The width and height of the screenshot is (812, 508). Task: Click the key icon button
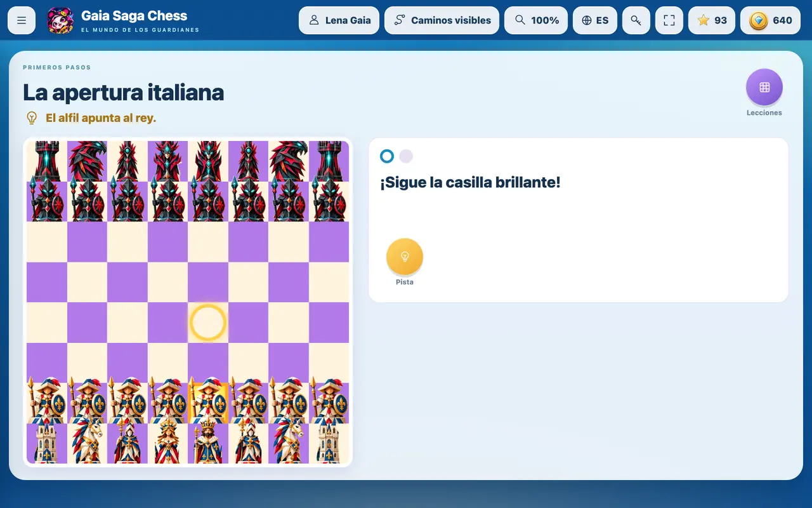(x=636, y=20)
